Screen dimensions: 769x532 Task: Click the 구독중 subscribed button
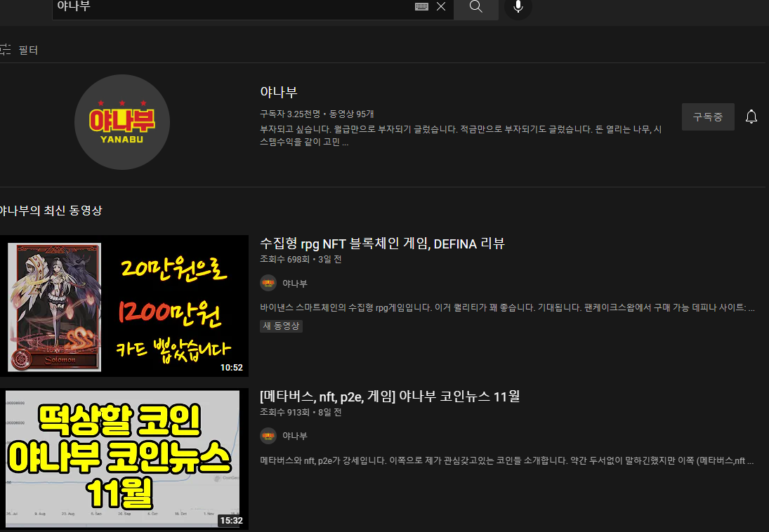[x=708, y=117]
